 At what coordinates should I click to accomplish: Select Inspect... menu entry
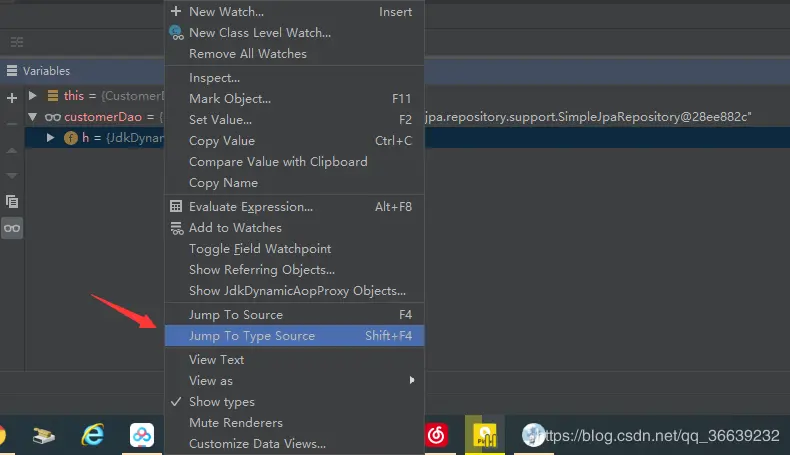coord(294,78)
